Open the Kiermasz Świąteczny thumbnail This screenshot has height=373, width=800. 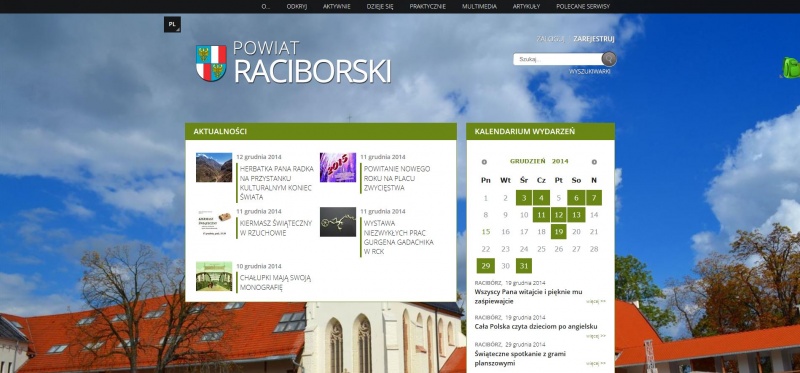(214, 222)
